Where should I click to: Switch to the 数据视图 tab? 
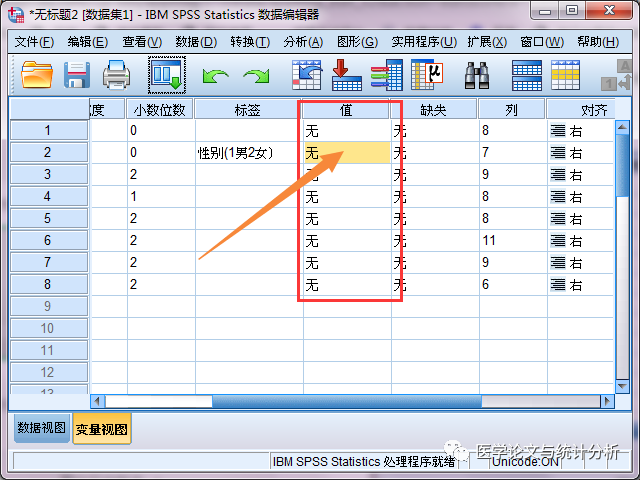click(x=42, y=428)
